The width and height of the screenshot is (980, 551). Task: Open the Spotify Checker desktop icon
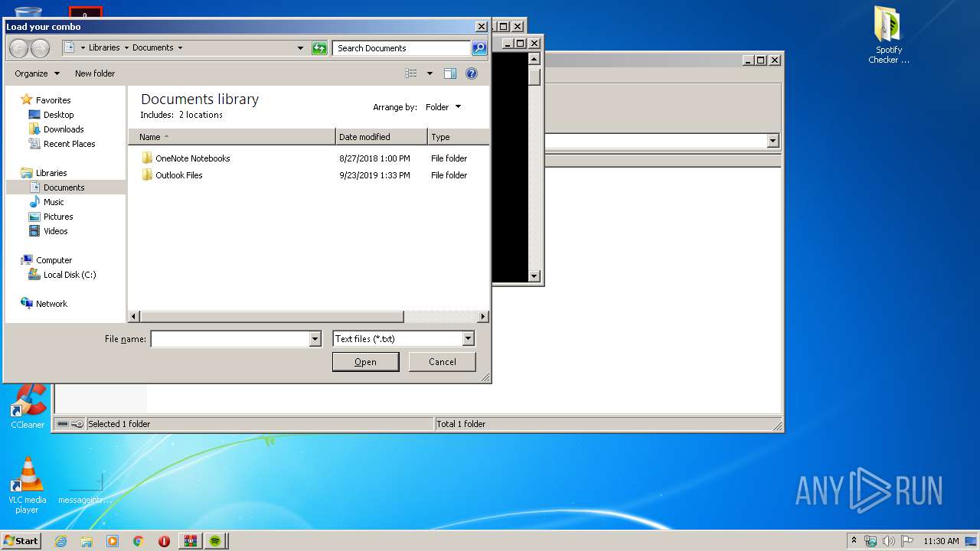(x=888, y=35)
